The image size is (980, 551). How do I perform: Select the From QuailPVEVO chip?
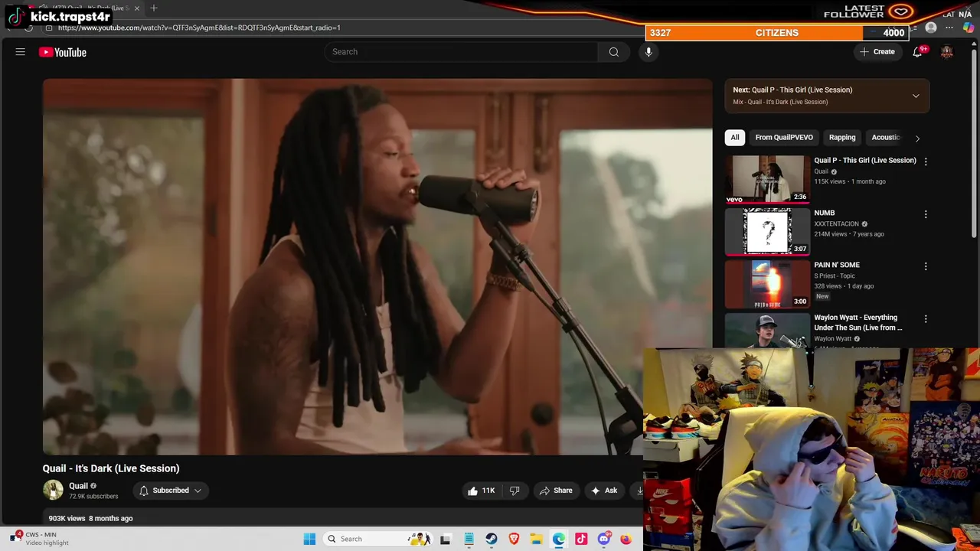pos(784,138)
